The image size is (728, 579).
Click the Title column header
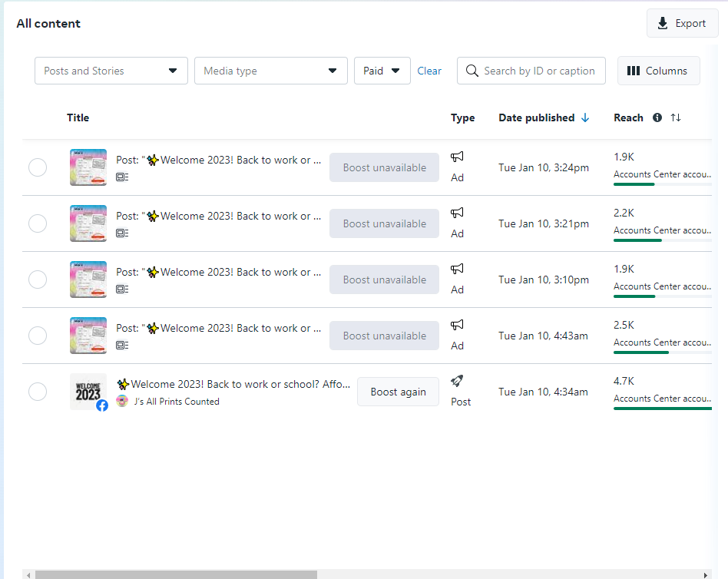tap(78, 117)
